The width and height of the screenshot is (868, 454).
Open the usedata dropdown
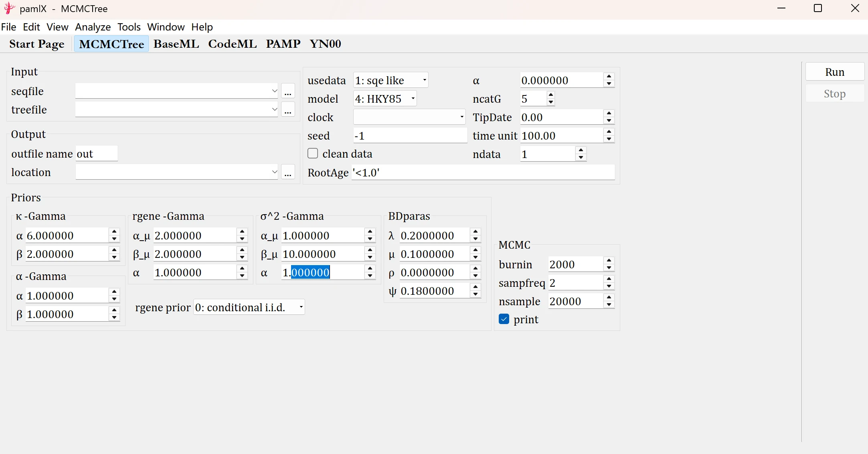click(390, 80)
